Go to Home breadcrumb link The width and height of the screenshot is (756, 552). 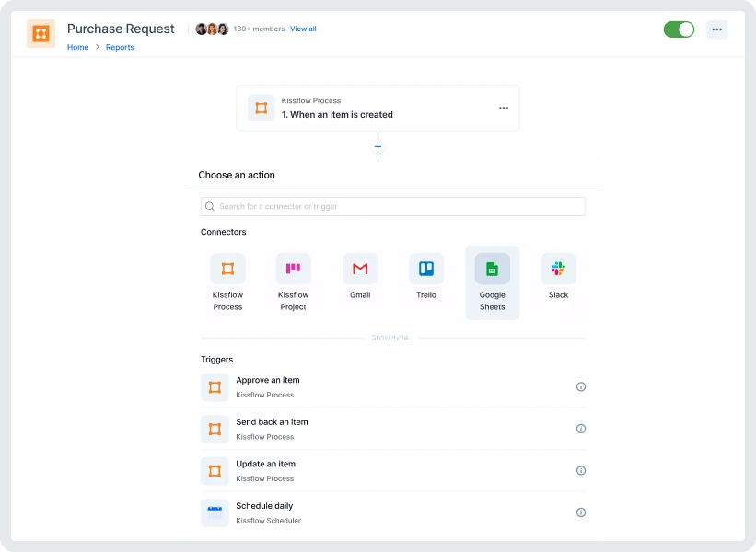tap(77, 47)
